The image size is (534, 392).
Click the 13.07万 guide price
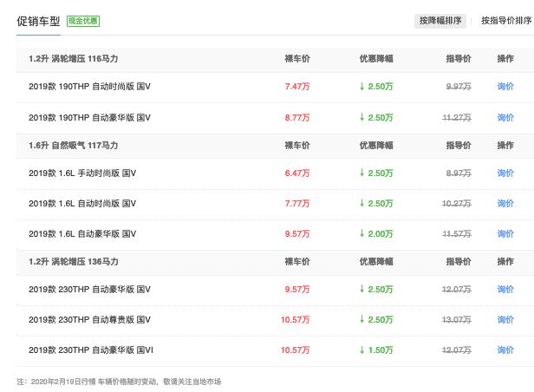457,320
